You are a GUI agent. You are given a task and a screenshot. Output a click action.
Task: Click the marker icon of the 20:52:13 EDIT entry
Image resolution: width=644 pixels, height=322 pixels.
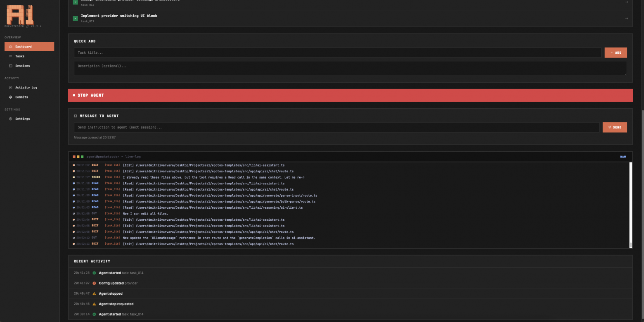[74, 244]
